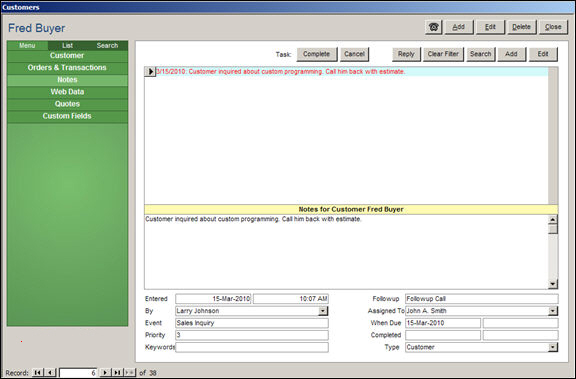Viewport: 576px width, 379px height.
Task: Click the Close button
Action: [x=553, y=27]
